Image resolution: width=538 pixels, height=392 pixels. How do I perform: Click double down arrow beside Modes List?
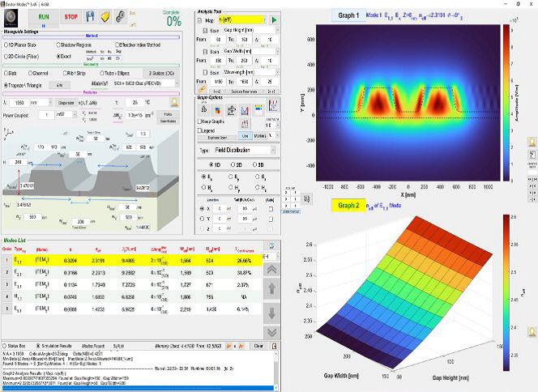273,332
